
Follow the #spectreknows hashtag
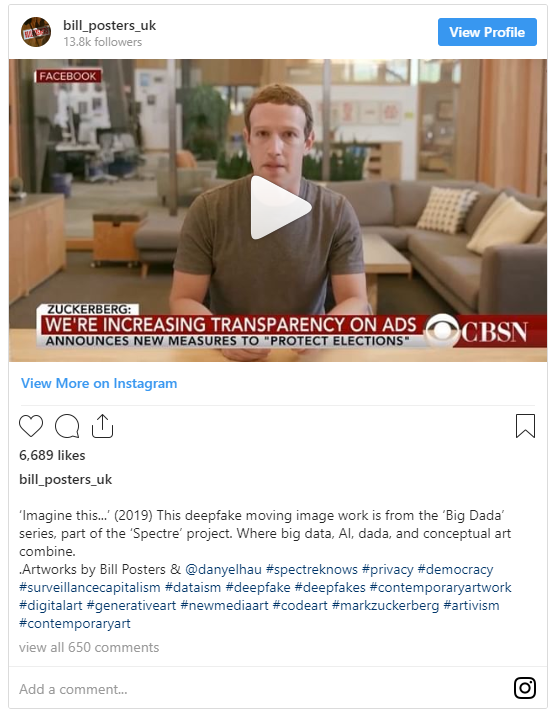(312, 570)
